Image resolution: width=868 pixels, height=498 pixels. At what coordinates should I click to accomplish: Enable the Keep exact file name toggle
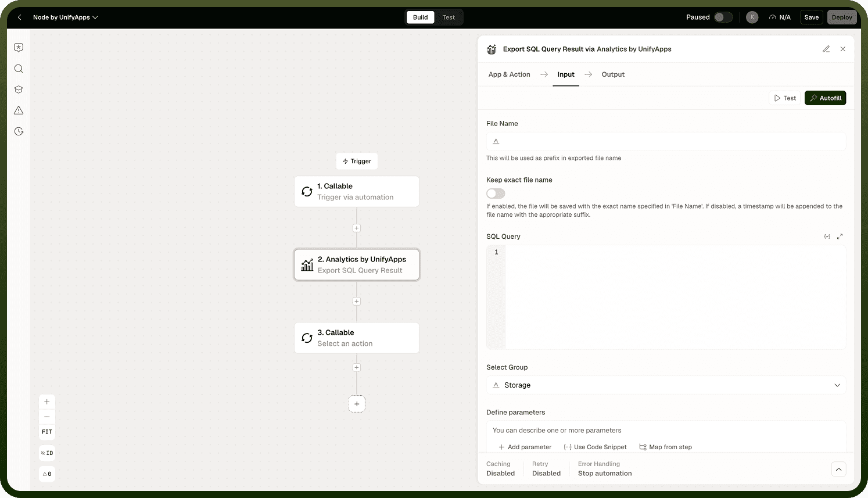(x=496, y=194)
